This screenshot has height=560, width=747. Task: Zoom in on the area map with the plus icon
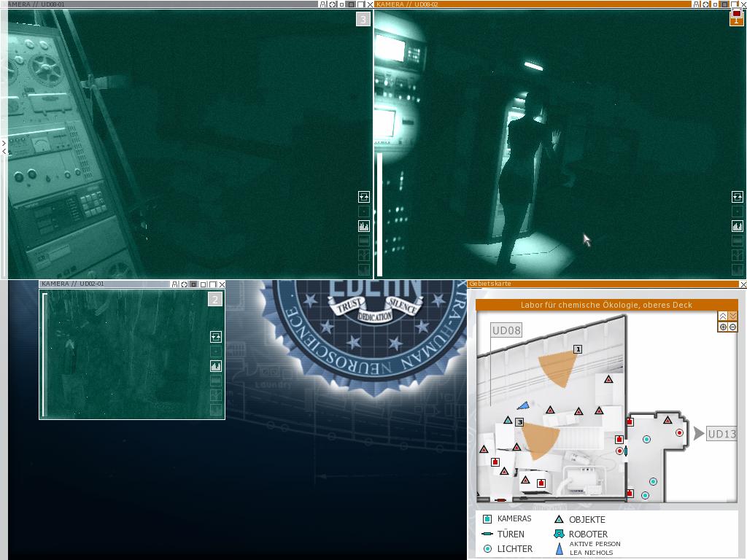click(x=723, y=327)
